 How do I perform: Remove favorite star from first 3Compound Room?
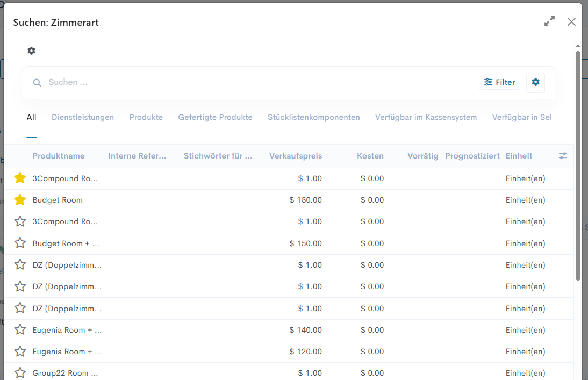[20, 178]
